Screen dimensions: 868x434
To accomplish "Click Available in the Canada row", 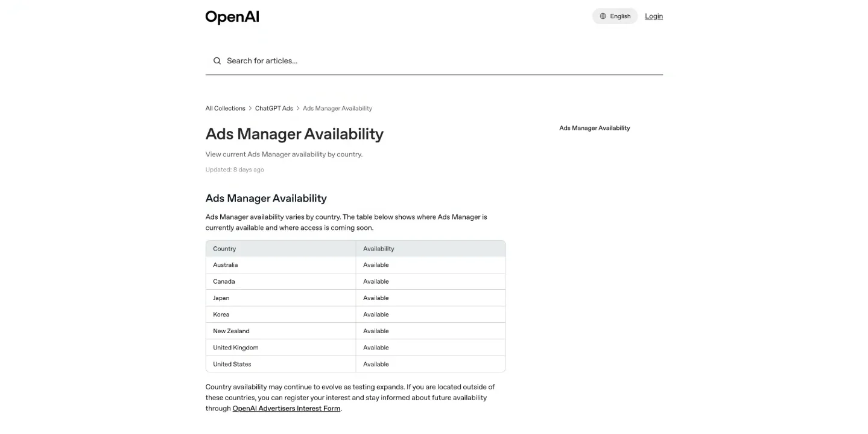I will tap(376, 281).
